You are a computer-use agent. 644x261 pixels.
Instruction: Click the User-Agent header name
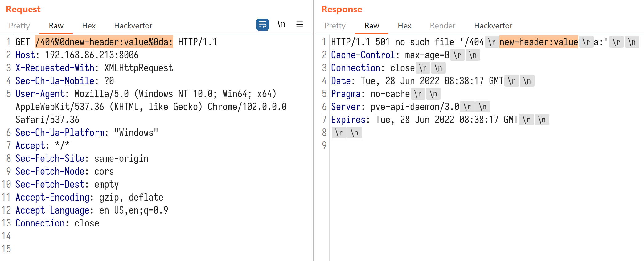[40, 94]
